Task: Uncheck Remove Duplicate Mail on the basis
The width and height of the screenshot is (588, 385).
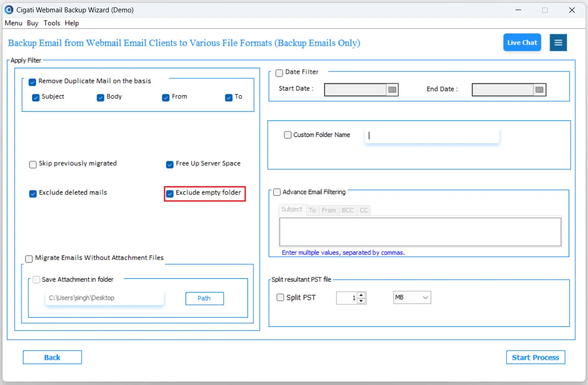Action: 32,82
